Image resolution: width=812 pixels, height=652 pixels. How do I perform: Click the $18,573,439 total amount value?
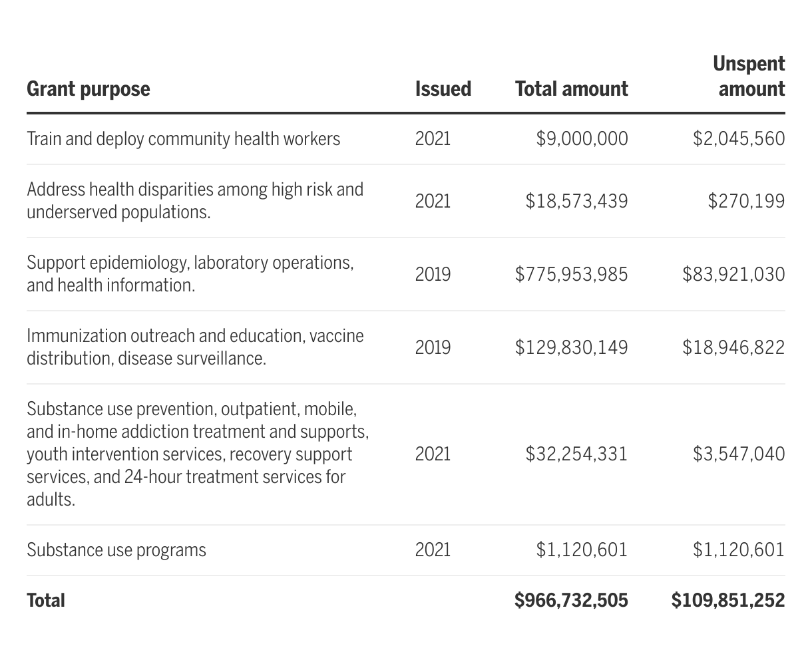tap(576, 201)
